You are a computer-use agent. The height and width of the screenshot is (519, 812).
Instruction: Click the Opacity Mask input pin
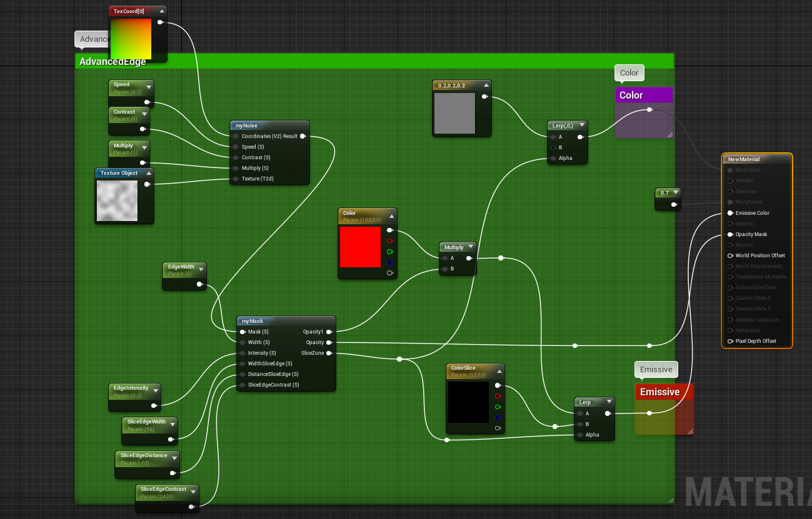(x=730, y=234)
